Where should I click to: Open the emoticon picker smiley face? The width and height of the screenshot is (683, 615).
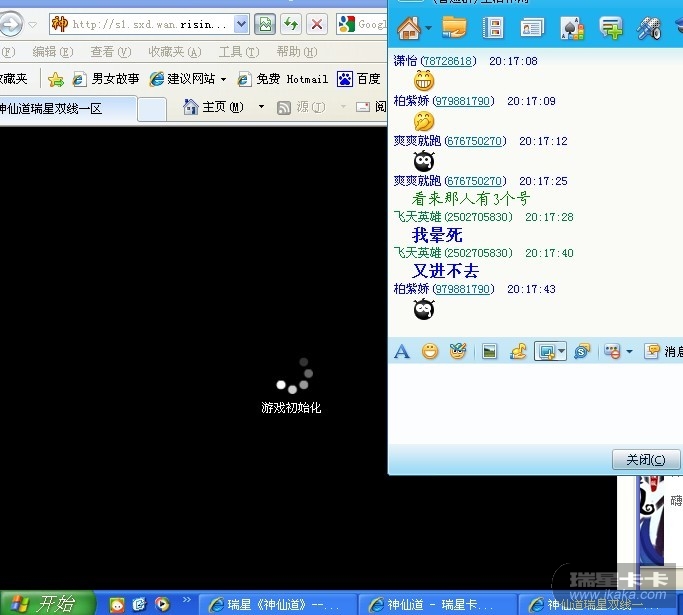point(430,351)
